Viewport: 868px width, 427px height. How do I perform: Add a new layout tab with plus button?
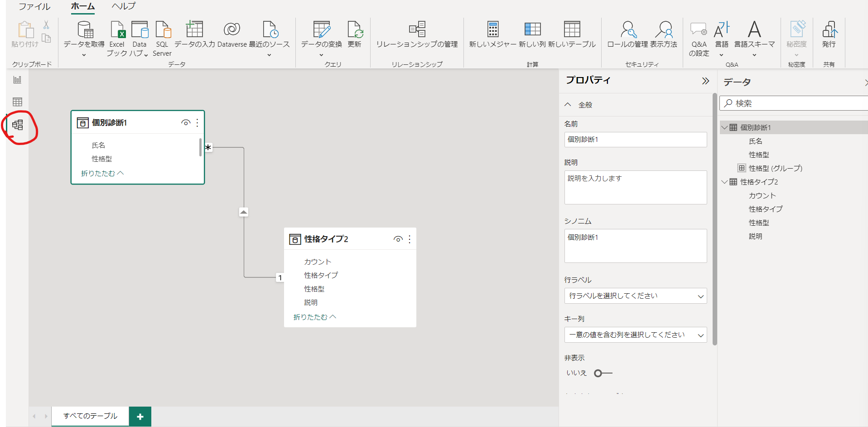pos(140,417)
